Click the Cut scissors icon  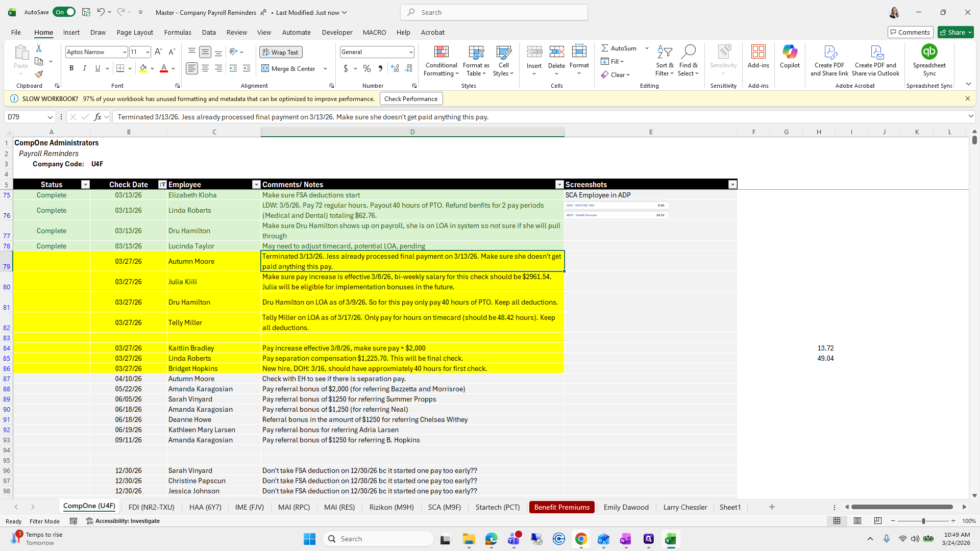tap(39, 48)
